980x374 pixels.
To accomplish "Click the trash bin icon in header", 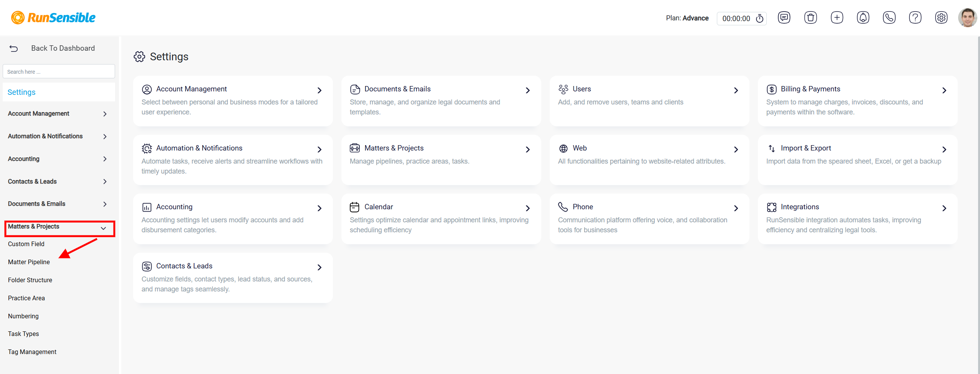I will coord(810,18).
